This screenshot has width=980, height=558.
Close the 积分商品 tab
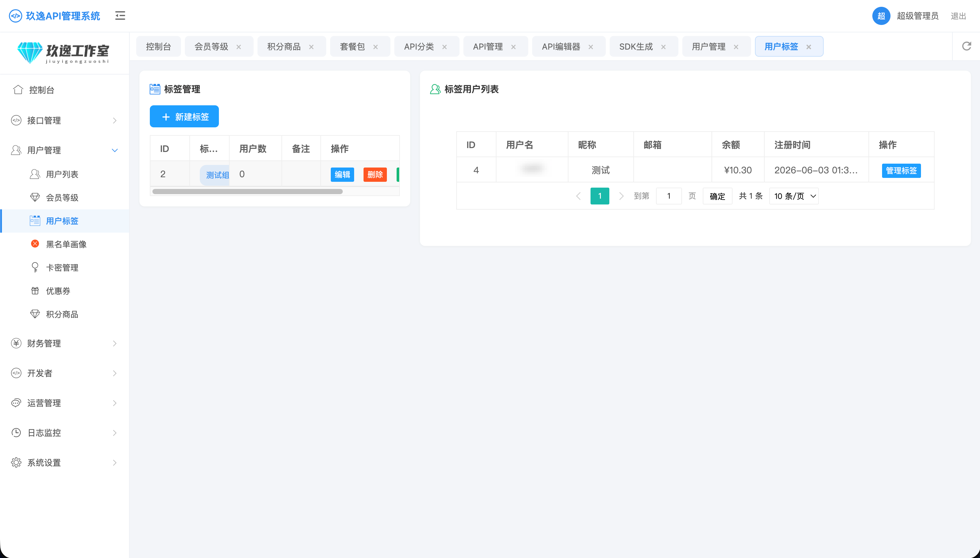311,47
